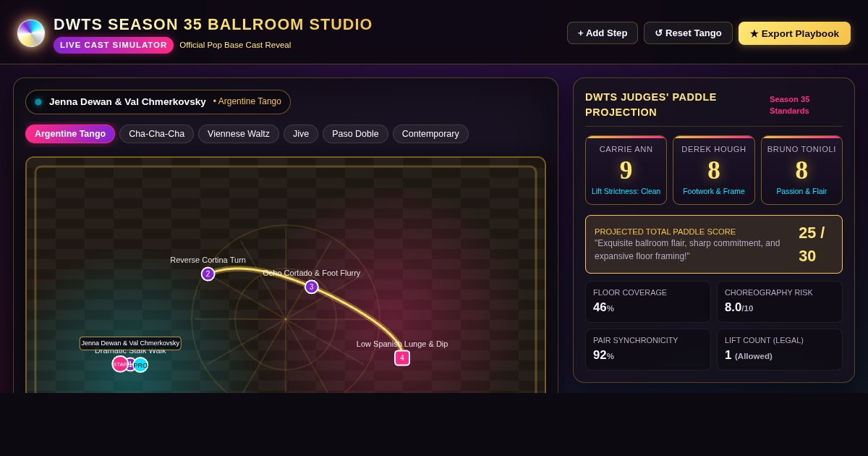Click the Floor Coverage 46% stat
This screenshot has width=868, height=456.
pos(648,302)
